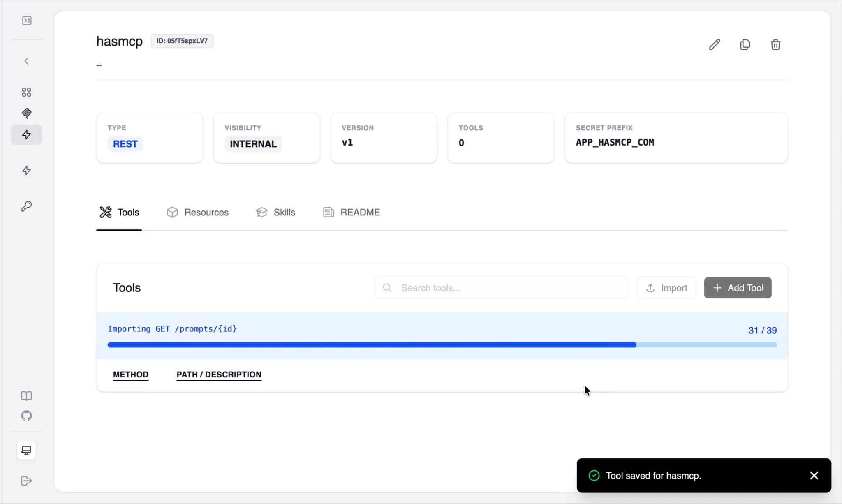Click the Import button

[x=666, y=288]
